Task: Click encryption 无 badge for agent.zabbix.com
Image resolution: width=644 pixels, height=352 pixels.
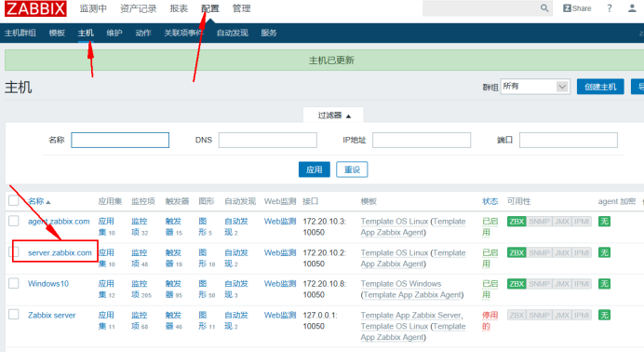Action: [604, 222]
